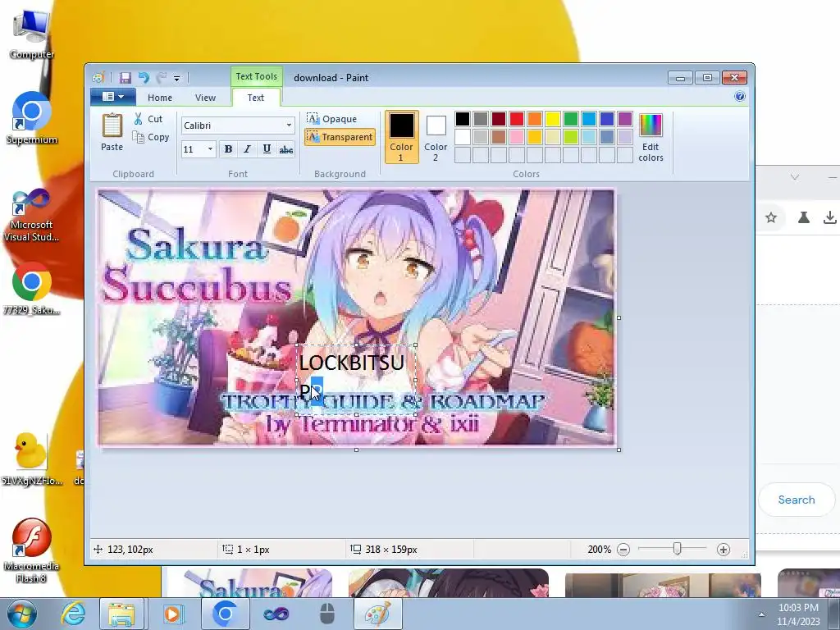Viewport: 840px width, 630px height.
Task: Open Visual Studio icon on taskbar
Action: pyautogui.click(x=276, y=614)
